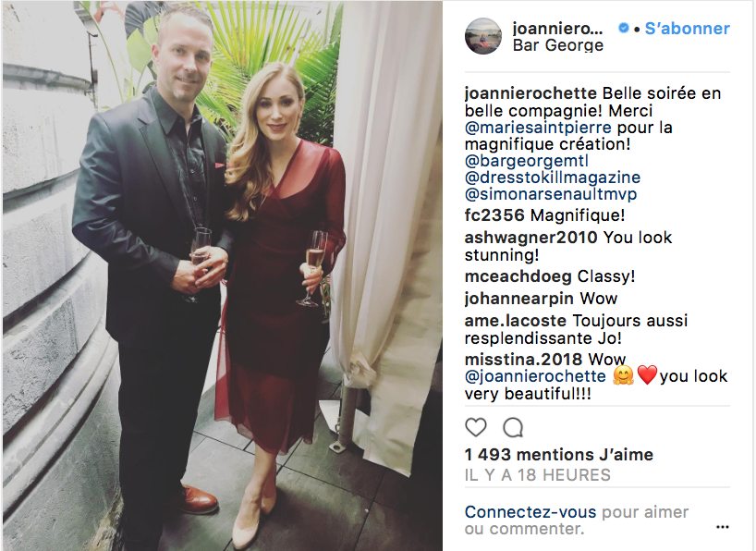The height and width of the screenshot is (551, 756).
Task: Visit the @mariesaintpierre mention
Action: 538,128
